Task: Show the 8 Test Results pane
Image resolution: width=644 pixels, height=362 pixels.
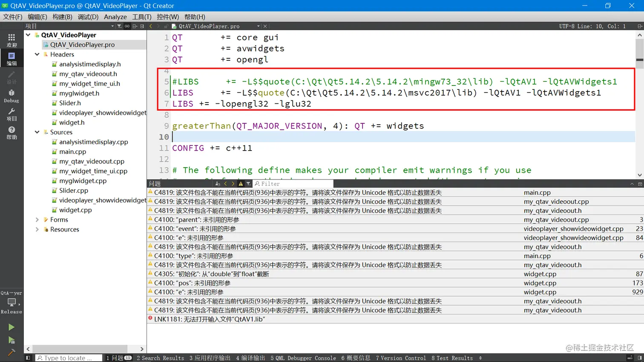Action: click(x=452, y=358)
